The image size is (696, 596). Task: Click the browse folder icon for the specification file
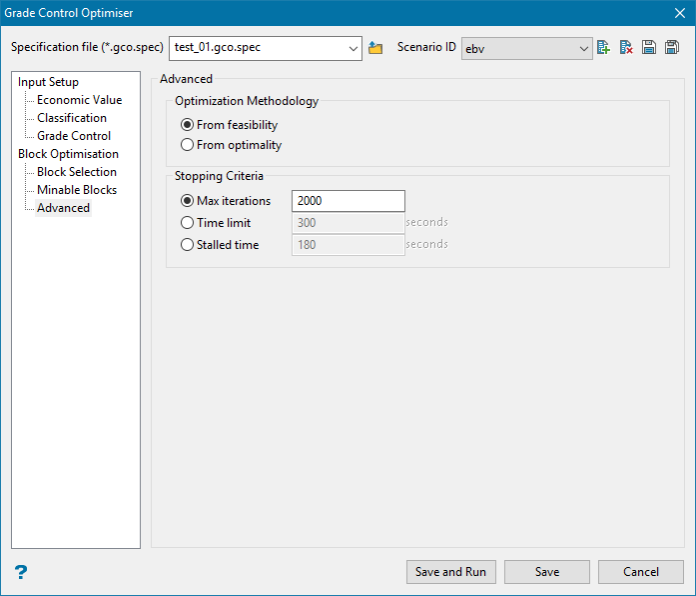pyautogui.click(x=376, y=47)
